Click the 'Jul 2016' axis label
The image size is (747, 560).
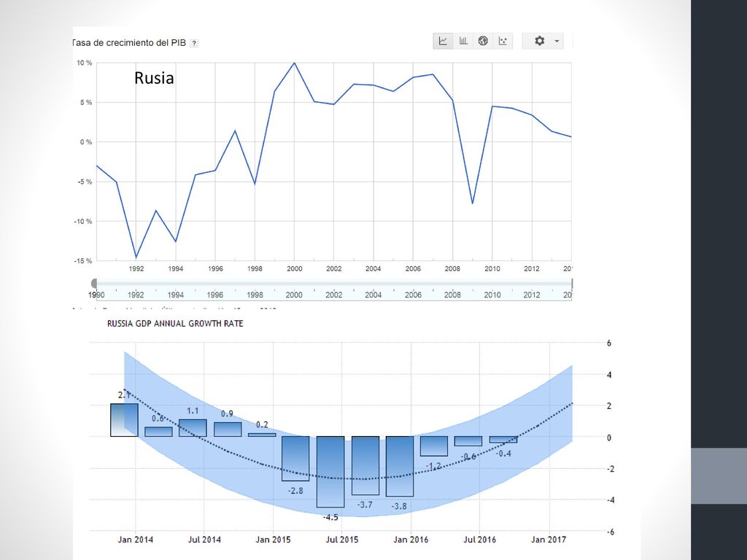(480, 540)
